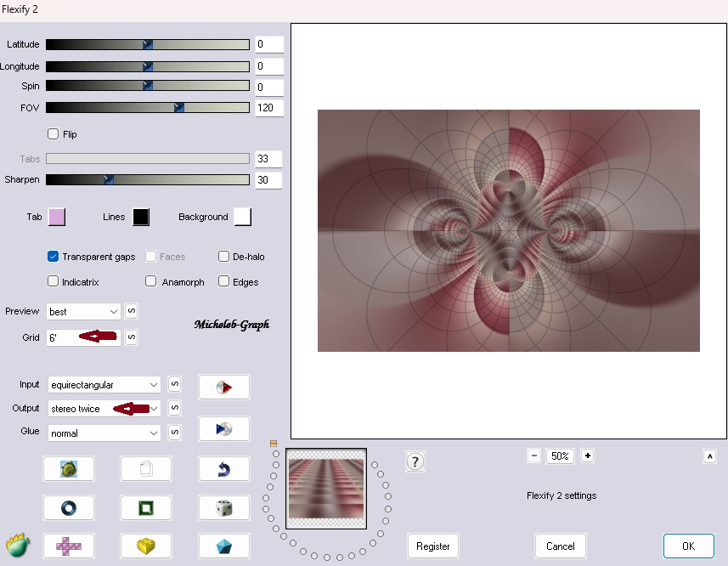
Task: Click the dice randomize button
Action: point(224,507)
